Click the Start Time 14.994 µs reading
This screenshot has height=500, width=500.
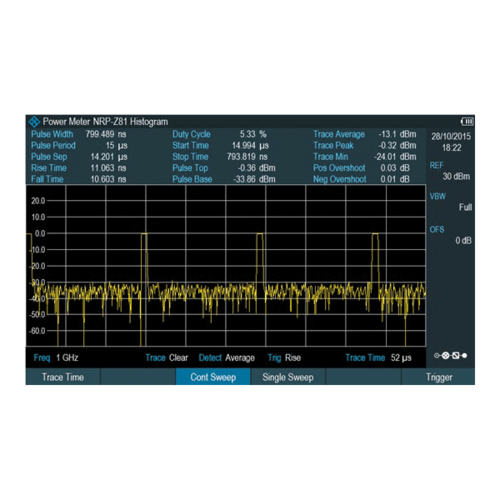point(221,146)
